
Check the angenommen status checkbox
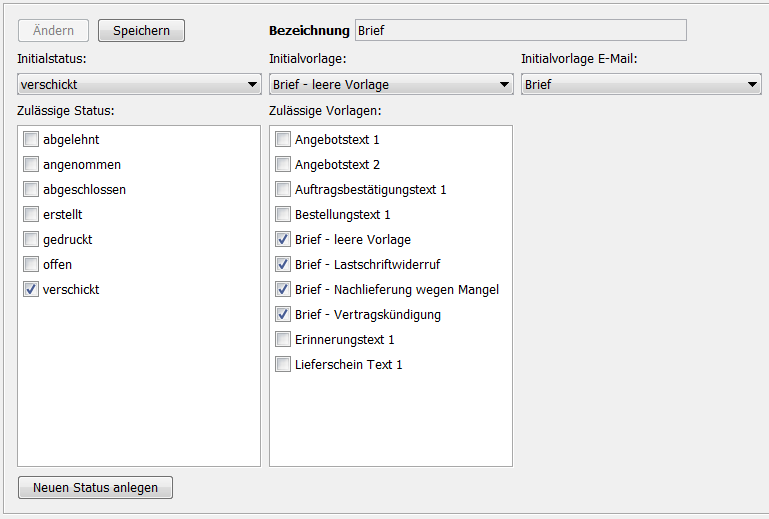point(32,165)
